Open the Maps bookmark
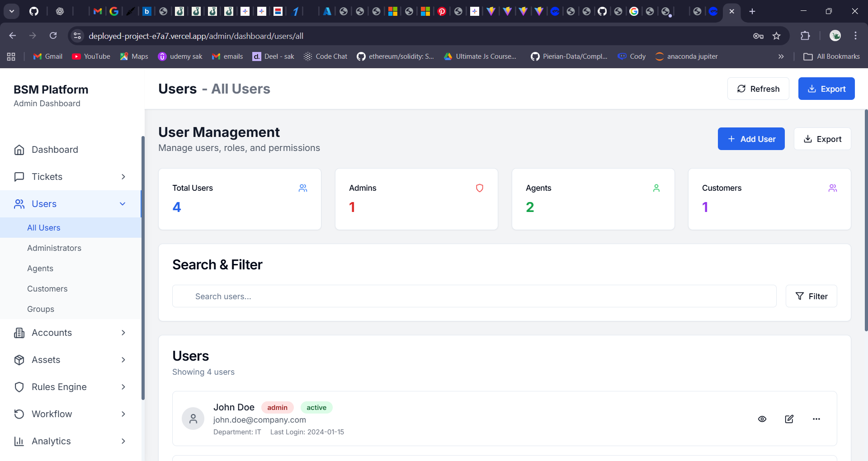Viewport: 868px width, 461px height. pyautogui.click(x=134, y=56)
